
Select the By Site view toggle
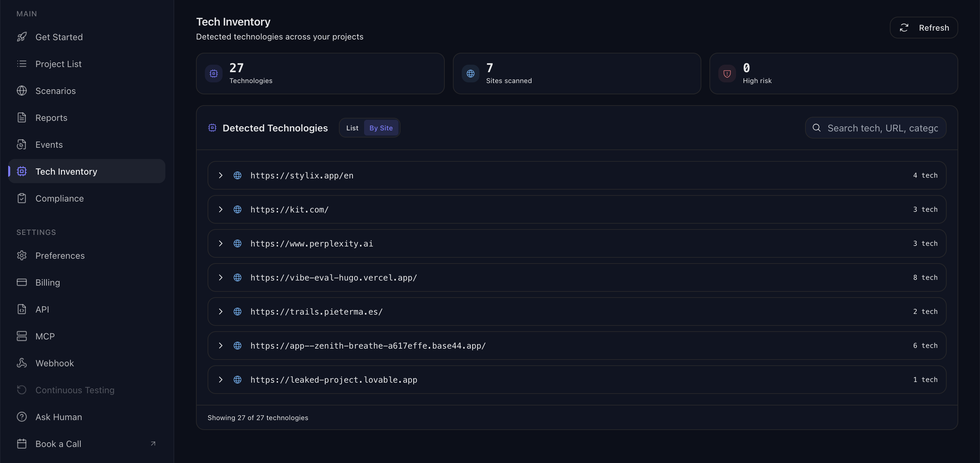(x=381, y=128)
